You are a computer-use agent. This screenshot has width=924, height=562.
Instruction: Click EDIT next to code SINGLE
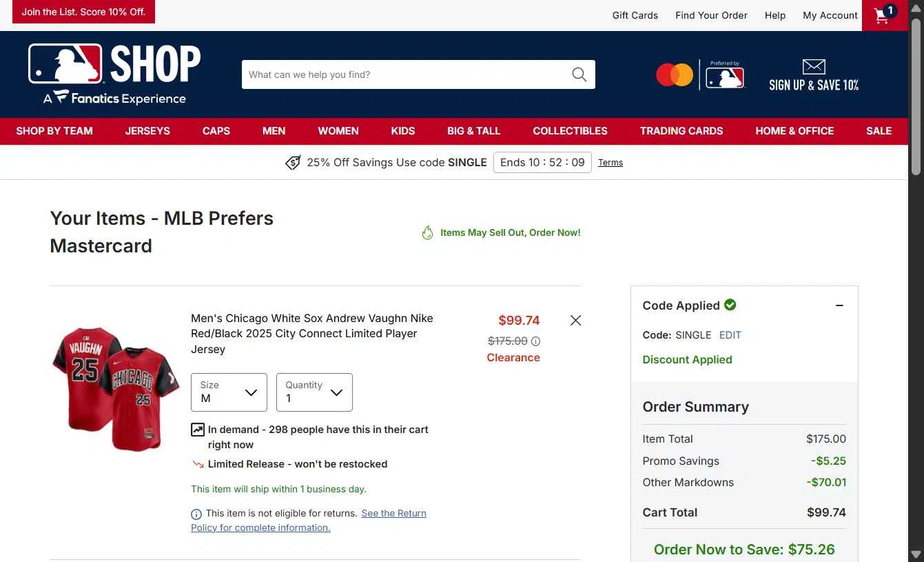coord(730,335)
